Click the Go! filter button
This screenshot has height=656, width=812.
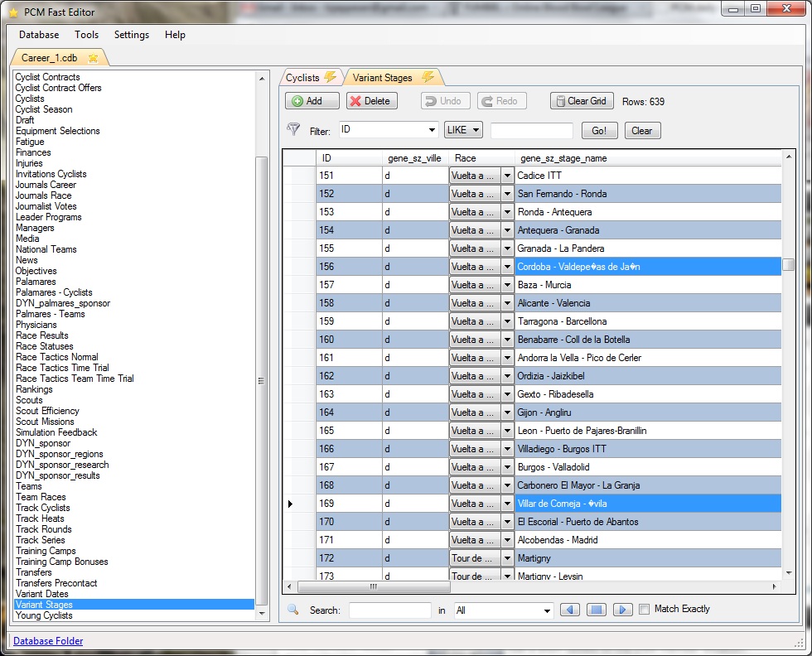coord(599,131)
